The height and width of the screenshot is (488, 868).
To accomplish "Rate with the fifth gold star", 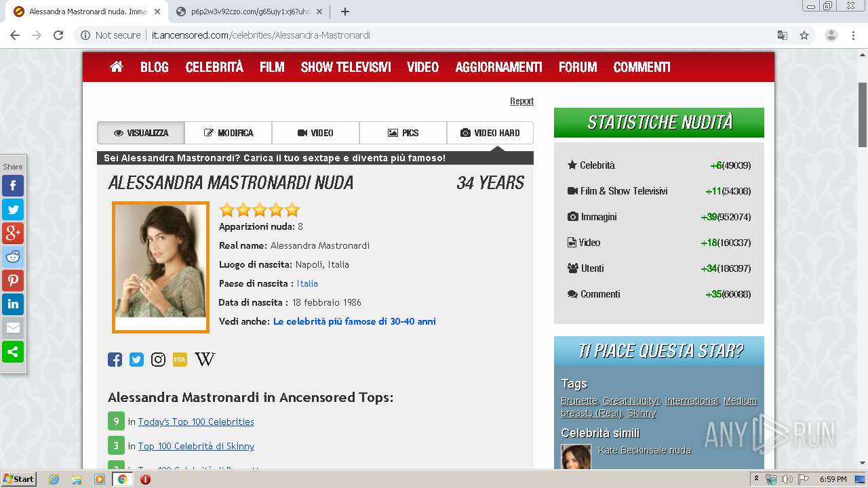I will [x=292, y=209].
